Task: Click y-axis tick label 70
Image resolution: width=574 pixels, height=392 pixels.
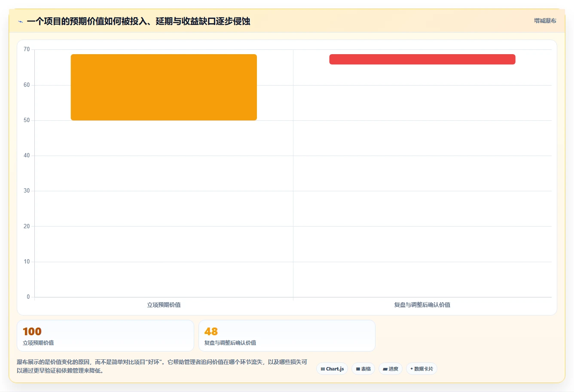Action: (x=27, y=49)
